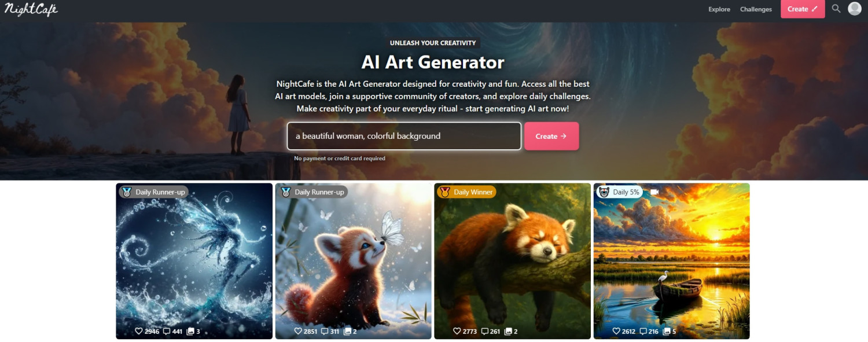Click heart icon on sleeping red panda artwork
The height and width of the screenshot is (342, 868).
point(457,332)
